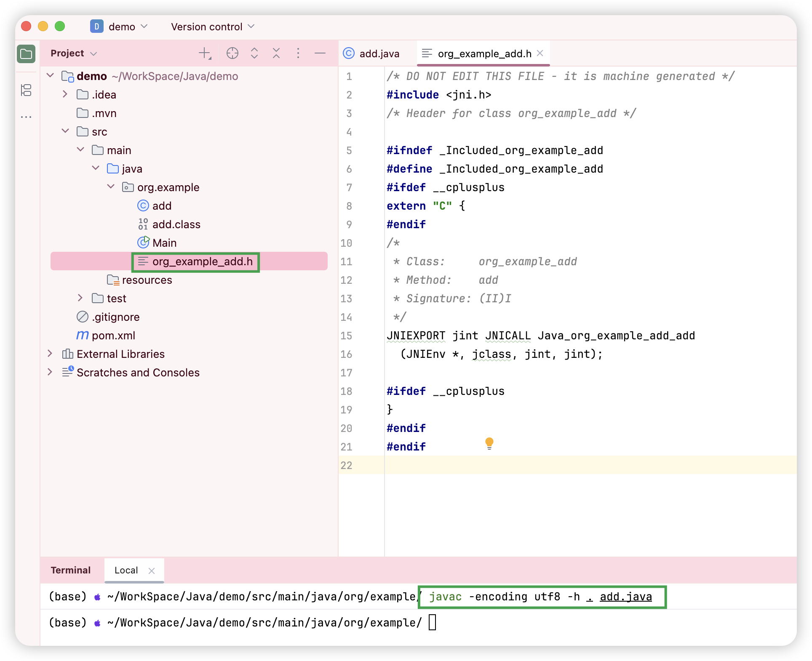The width and height of the screenshot is (812, 661).
Task: Open Project panel options kebab menu
Action: pos(298,53)
